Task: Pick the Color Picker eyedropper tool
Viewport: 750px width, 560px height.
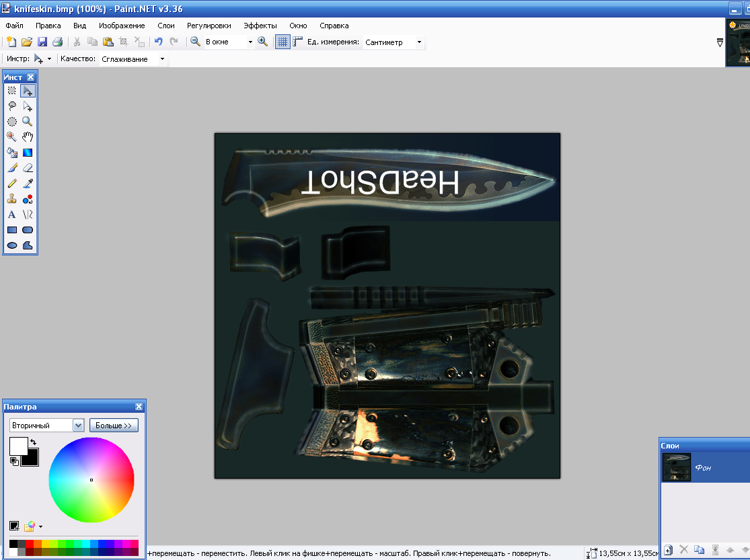Action: coord(28,184)
